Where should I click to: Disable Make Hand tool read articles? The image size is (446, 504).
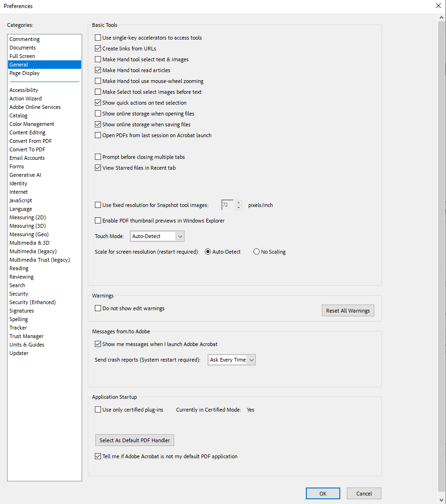98,70
